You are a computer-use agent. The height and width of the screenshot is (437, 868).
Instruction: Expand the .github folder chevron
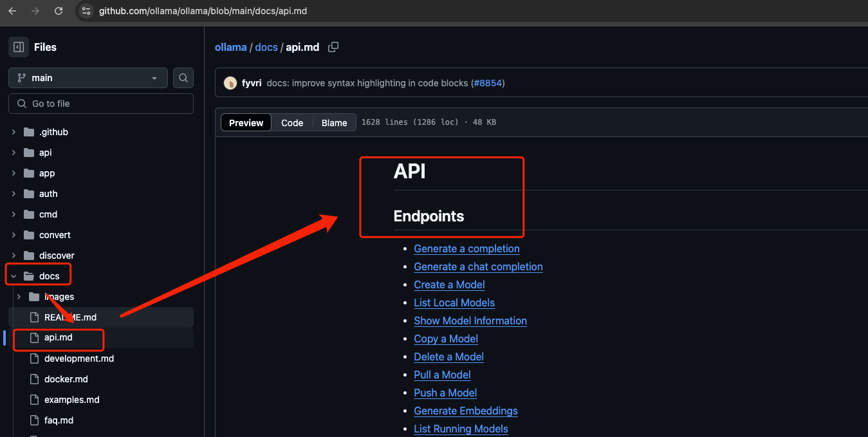tap(14, 132)
